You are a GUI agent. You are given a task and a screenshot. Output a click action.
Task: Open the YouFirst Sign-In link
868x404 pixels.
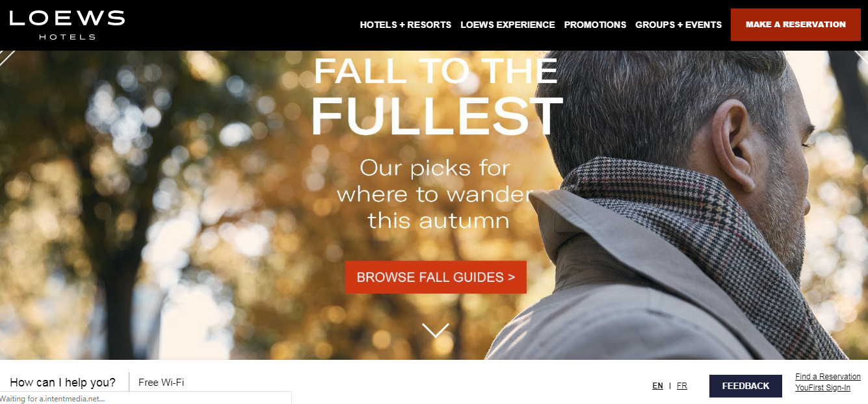pyautogui.click(x=822, y=388)
